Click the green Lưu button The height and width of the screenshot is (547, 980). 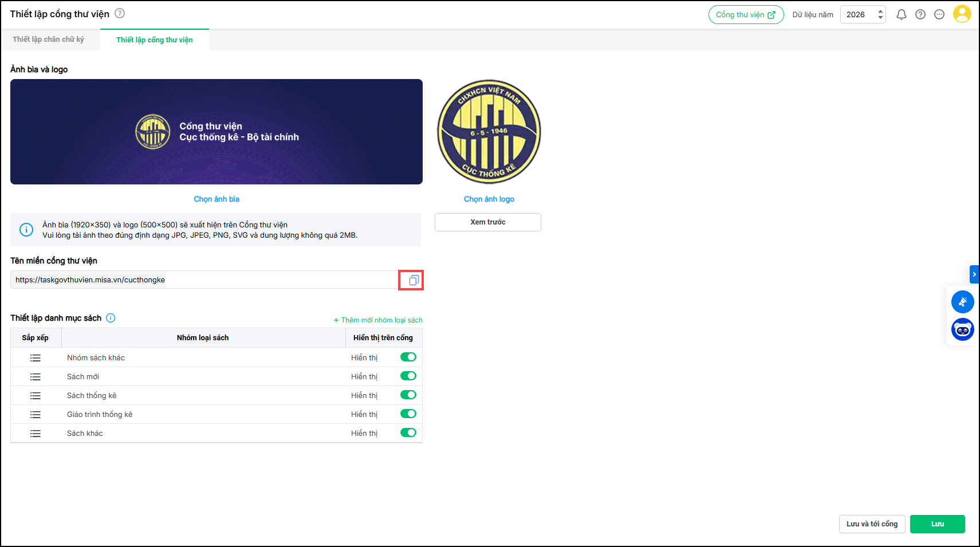[938, 524]
